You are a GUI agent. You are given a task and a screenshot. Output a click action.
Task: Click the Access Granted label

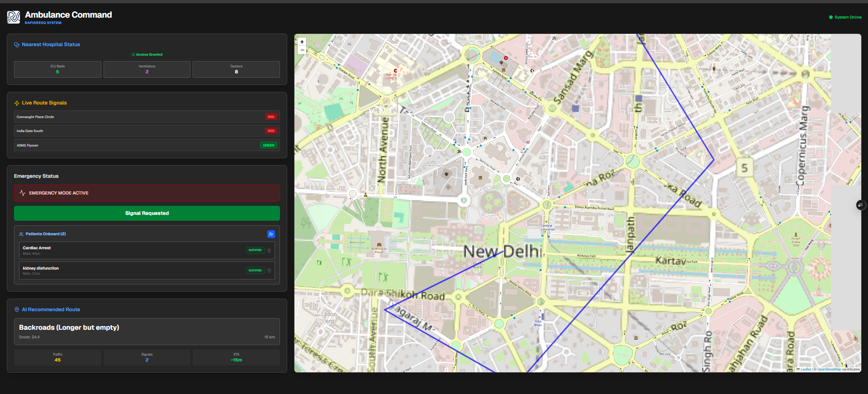click(149, 54)
